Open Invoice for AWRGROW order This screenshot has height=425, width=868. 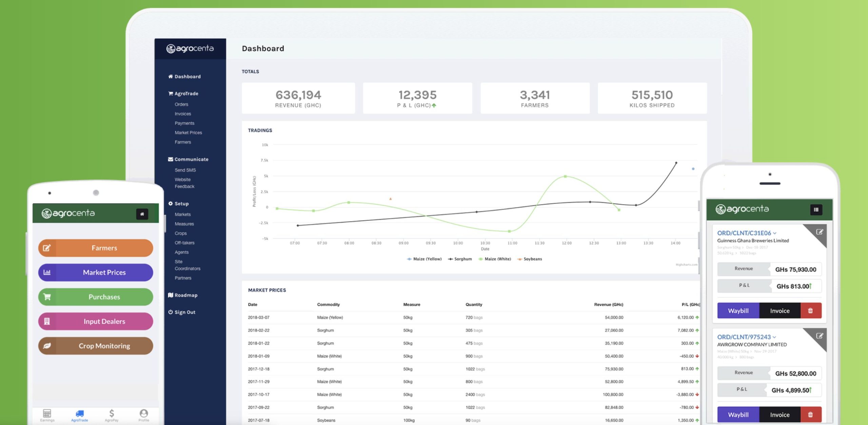[780, 414]
